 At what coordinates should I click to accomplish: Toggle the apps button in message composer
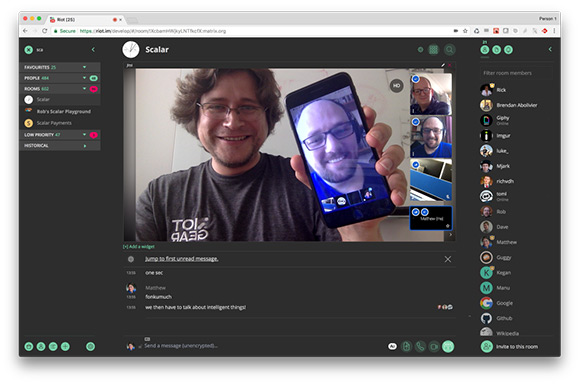pyautogui.click(x=448, y=346)
